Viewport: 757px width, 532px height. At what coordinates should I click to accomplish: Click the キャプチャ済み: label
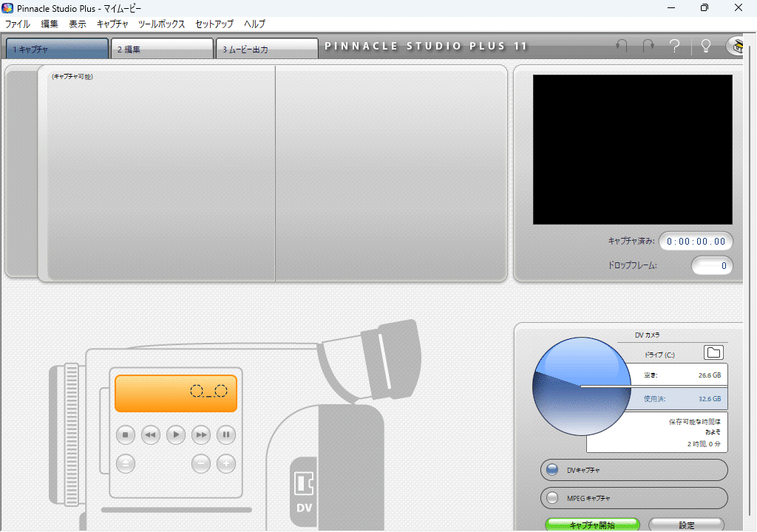pyautogui.click(x=631, y=241)
